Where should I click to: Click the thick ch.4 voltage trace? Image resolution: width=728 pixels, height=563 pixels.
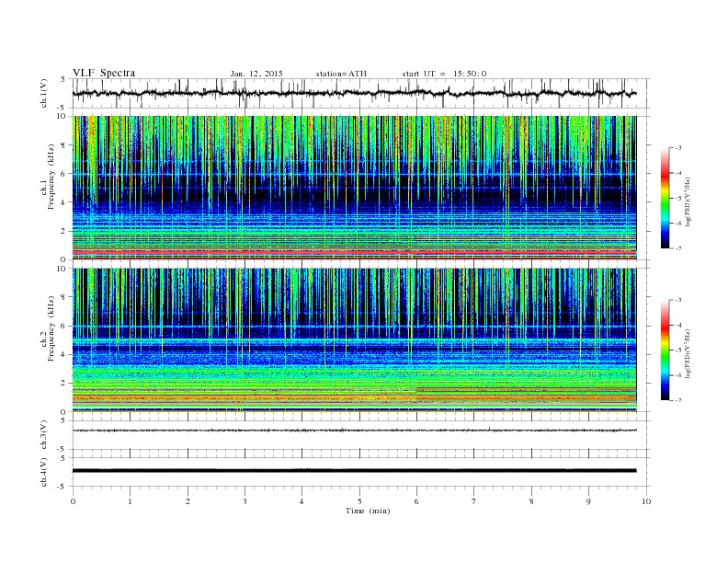[354, 471]
